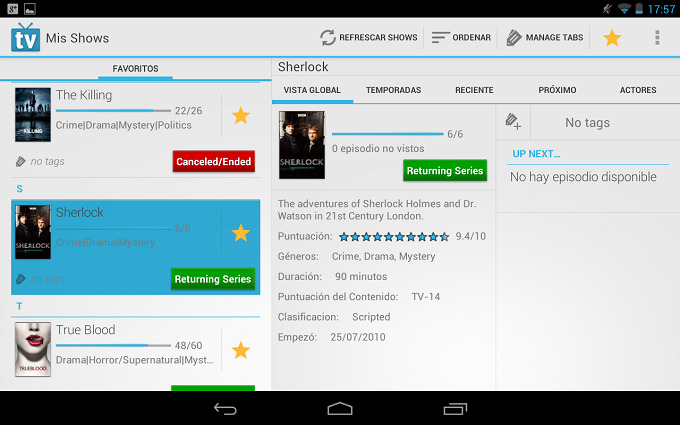The image size is (680, 425).
Task: Open the three-dot overflow menu
Action: coord(657,38)
